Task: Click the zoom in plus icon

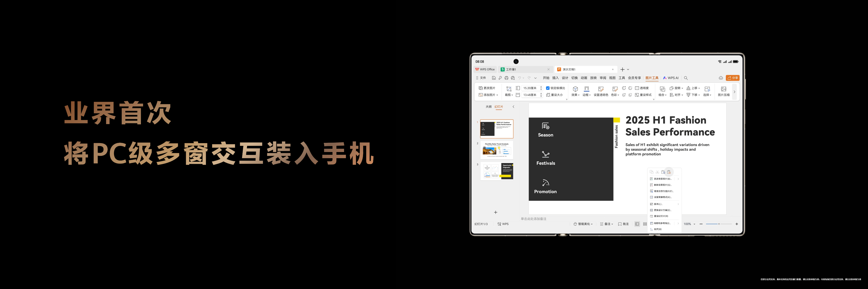Action: 737,224
